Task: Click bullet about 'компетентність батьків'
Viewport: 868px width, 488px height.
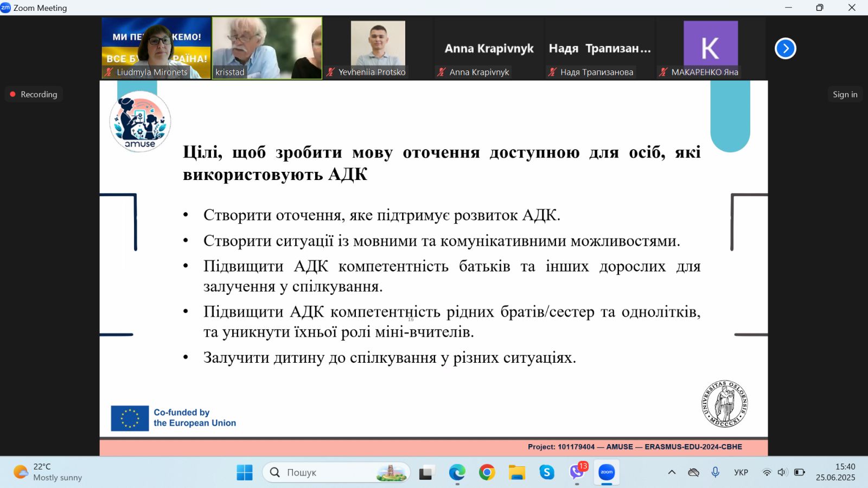Action: point(452,276)
